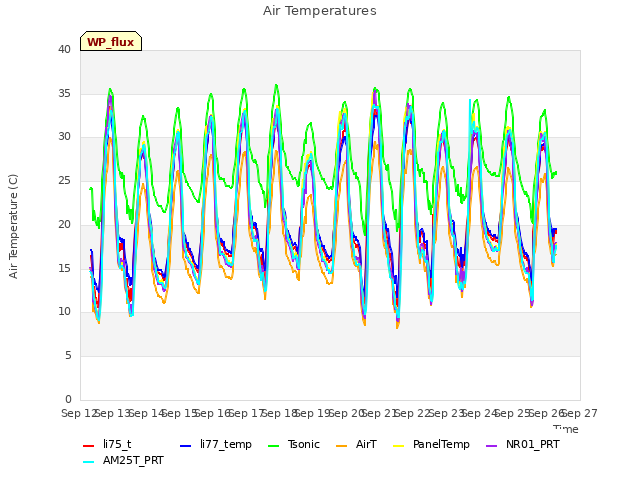
Task: Click the 0 y-axis tick label
Action: [x=68, y=399]
